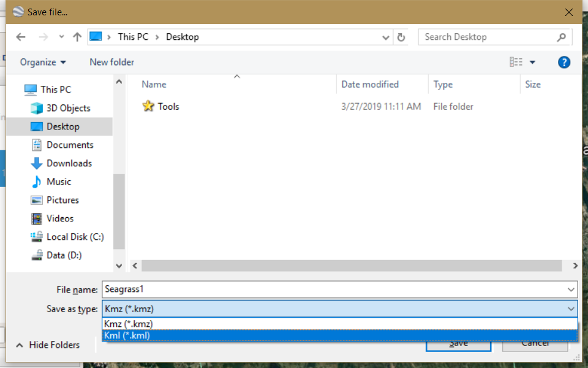This screenshot has height=368, width=588.
Task: Click the Up one level arrow
Action: click(77, 37)
